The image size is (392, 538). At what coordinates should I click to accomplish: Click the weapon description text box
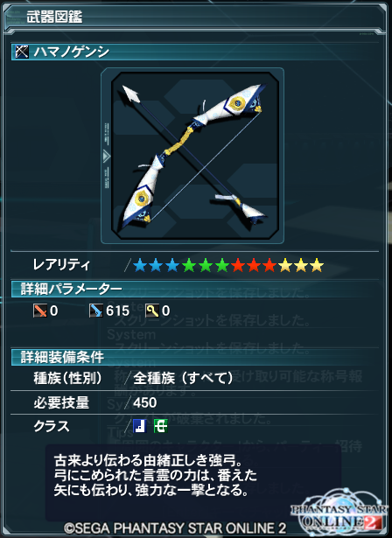[193, 482]
